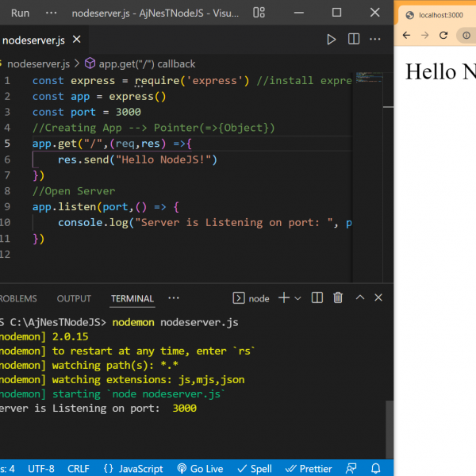Reload the localhost browser page
The image size is (476, 476).
[x=443, y=36]
